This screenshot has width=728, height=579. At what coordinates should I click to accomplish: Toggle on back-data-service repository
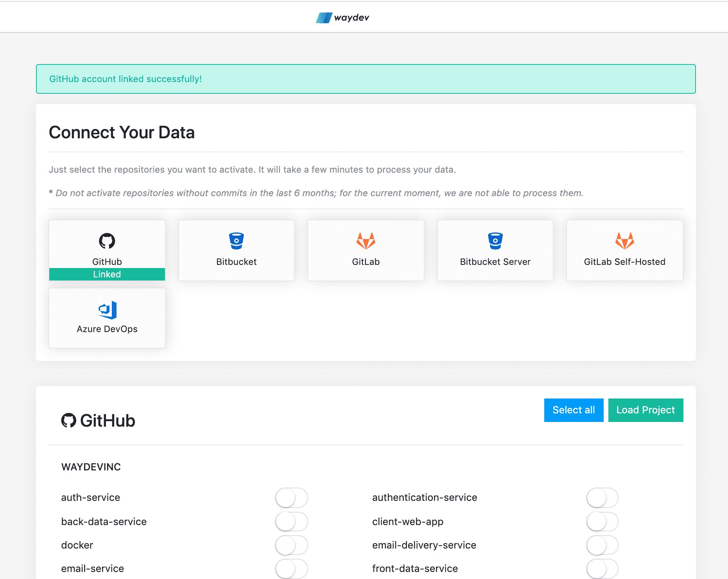(x=292, y=522)
